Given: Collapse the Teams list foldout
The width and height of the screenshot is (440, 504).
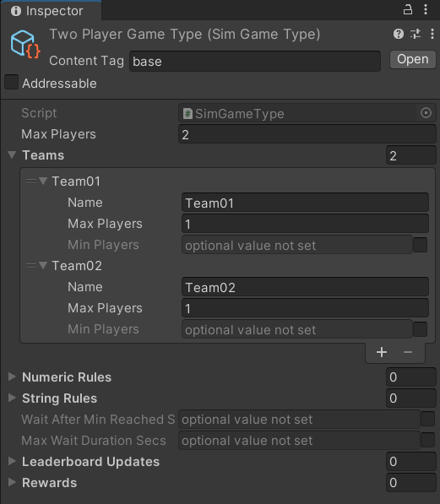Looking at the screenshot, I should tap(12, 155).
